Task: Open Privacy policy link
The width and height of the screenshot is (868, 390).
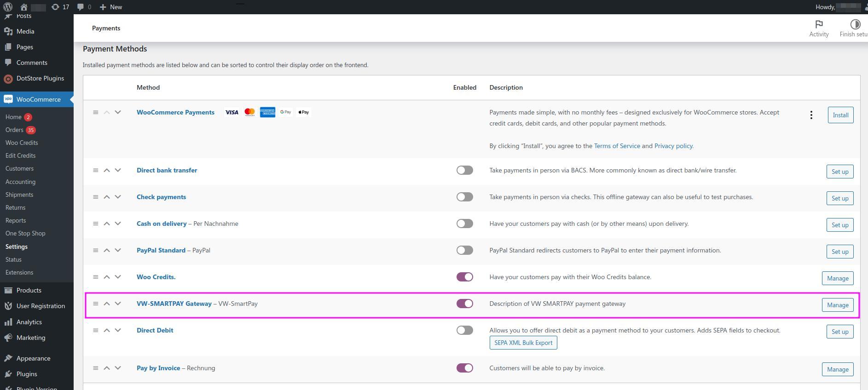Action: [674, 146]
